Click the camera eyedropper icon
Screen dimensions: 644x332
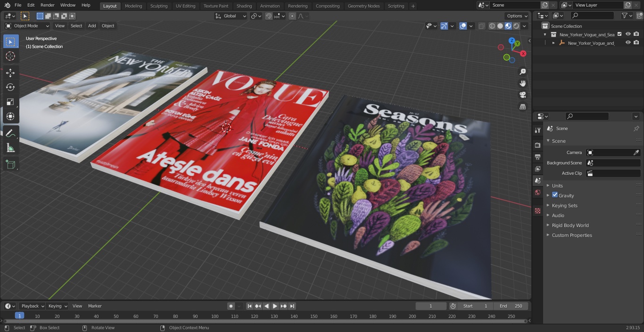click(x=636, y=153)
